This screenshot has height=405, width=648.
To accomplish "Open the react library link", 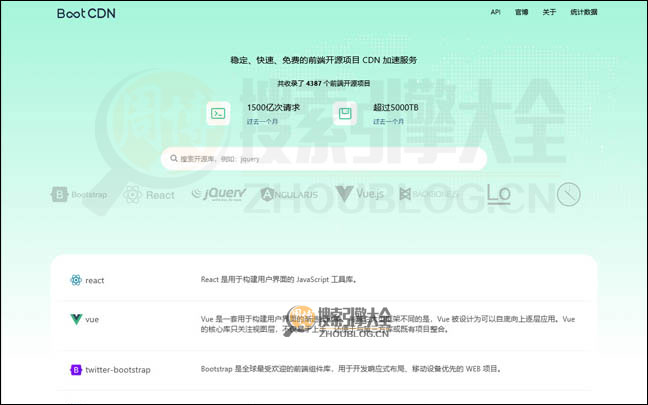I will click(x=95, y=280).
